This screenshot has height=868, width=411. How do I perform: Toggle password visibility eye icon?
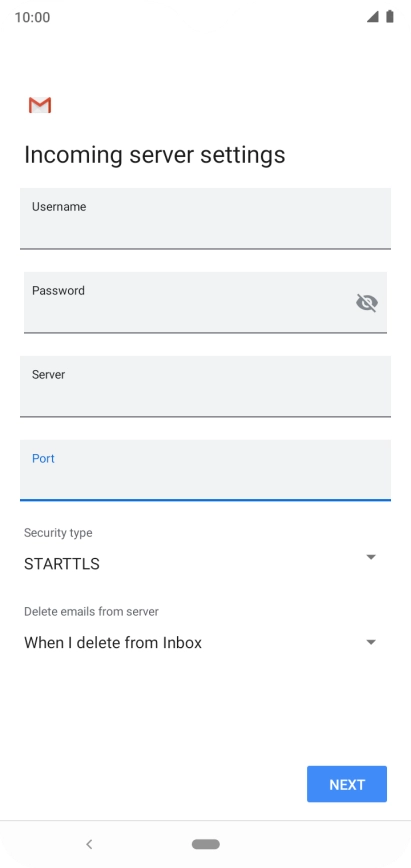367,303
